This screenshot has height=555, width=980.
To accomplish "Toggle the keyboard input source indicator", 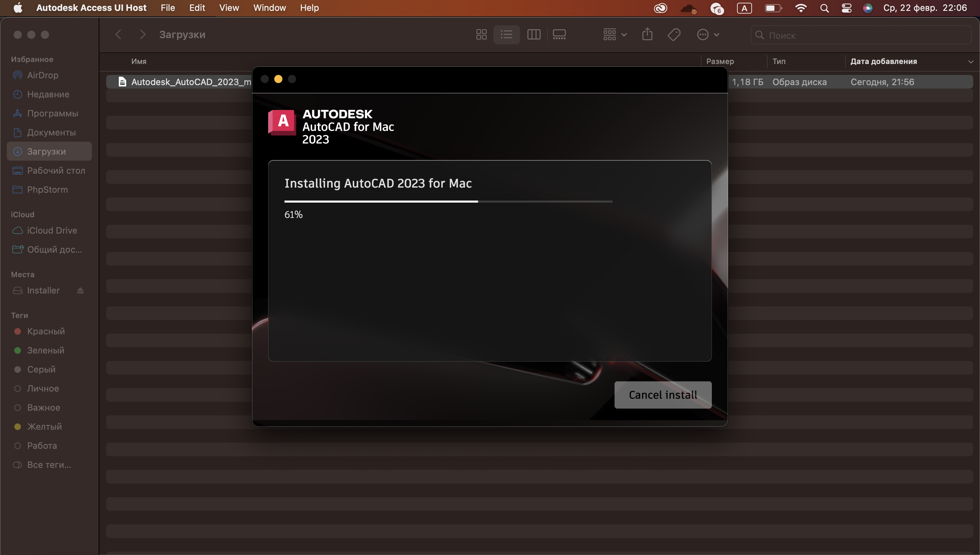I will (x=744, y=8).
